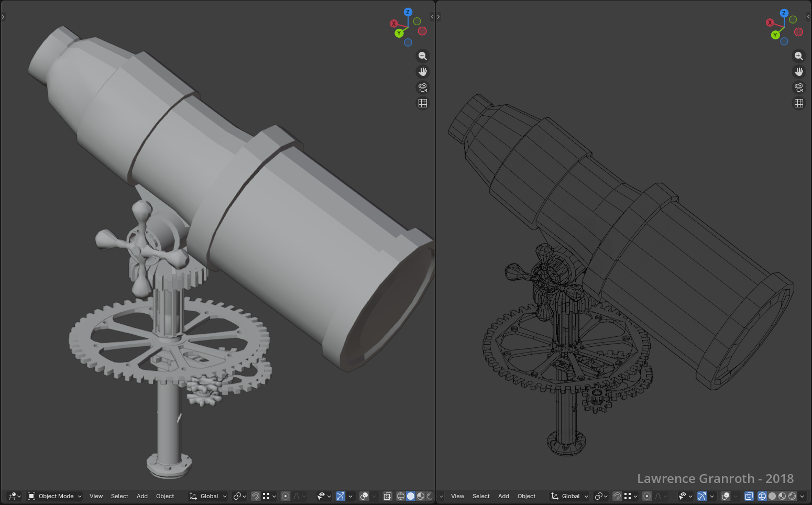Image resolution: width=812 pixels, height=505 pixels.
Task: Open the Object menu in right viewport
Action: point(526,496)
